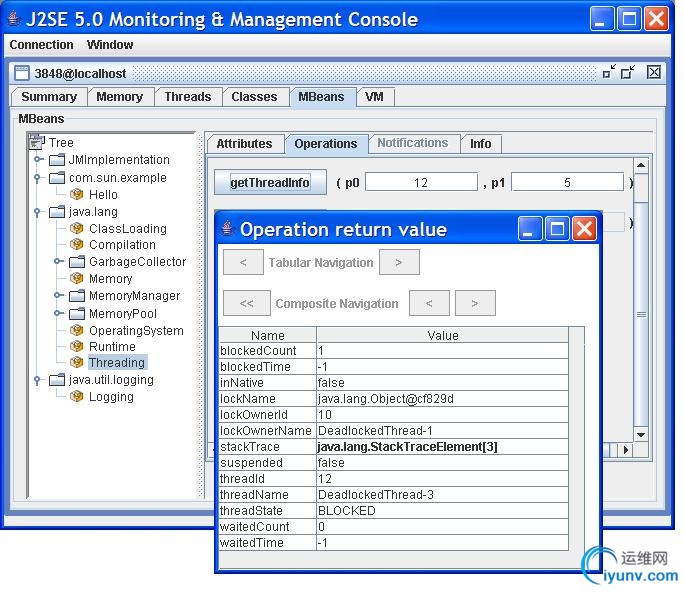The height and width of the screenshot is (592, 684).
Task: Collapse the com.sun.example tree node
Action: tap(38, 178)
